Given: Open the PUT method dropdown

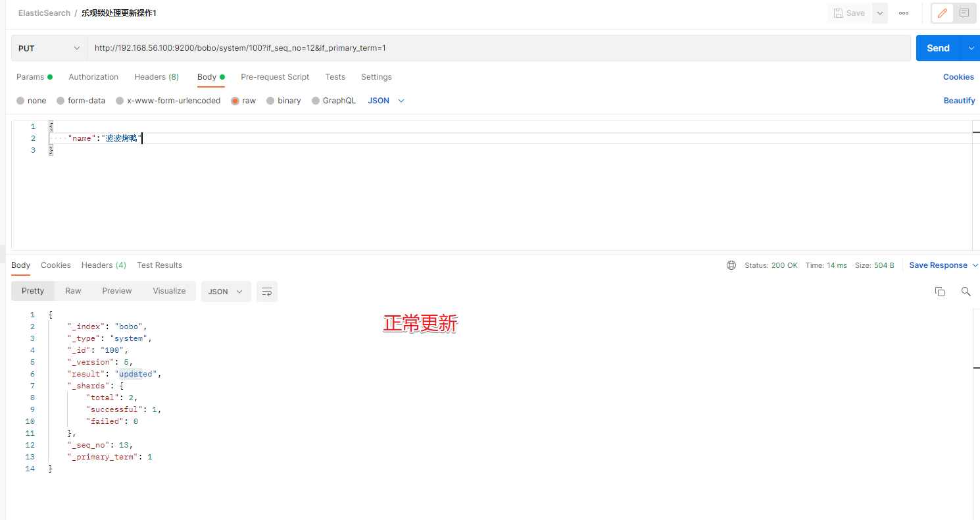Looking at the screenshot, I should coord(49,48).
